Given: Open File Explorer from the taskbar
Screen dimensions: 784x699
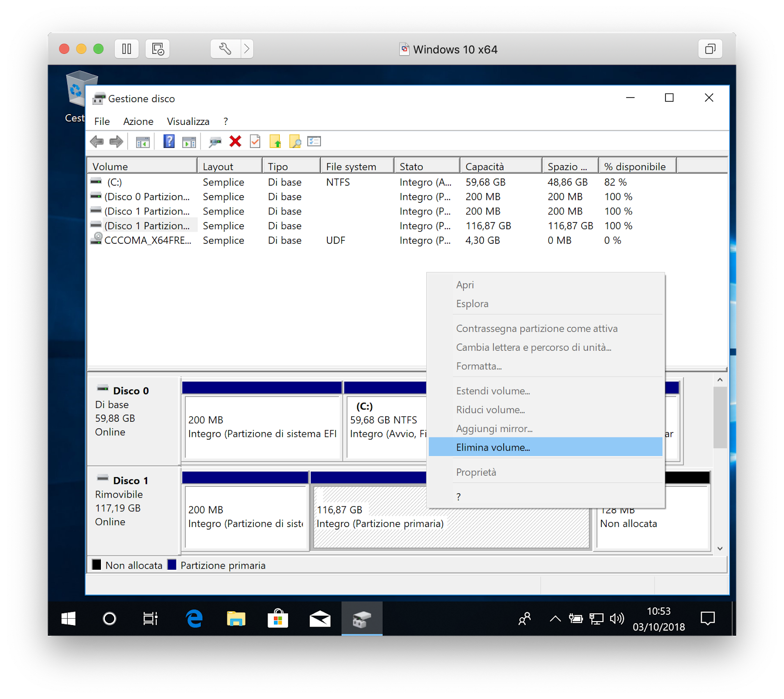Looking at the screenshot, I should coord(236,619).
